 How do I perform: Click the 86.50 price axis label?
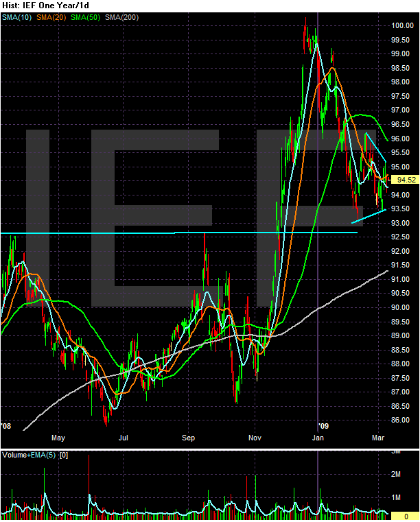[400, 406]
